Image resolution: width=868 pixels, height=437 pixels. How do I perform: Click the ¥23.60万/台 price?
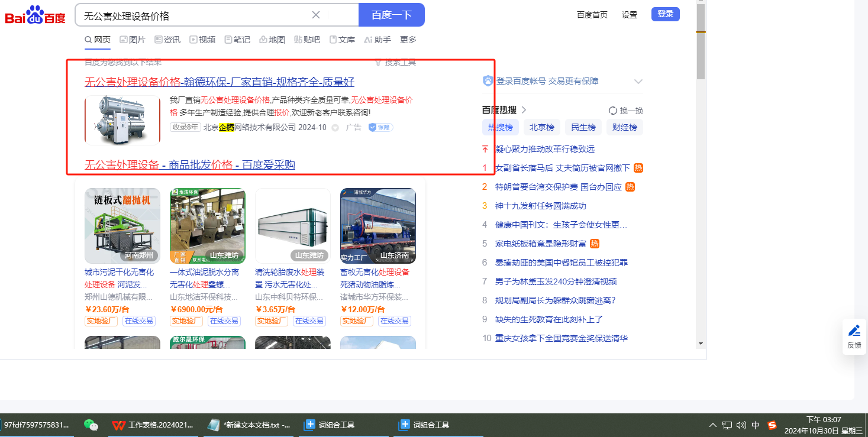[x=108, y=309]
